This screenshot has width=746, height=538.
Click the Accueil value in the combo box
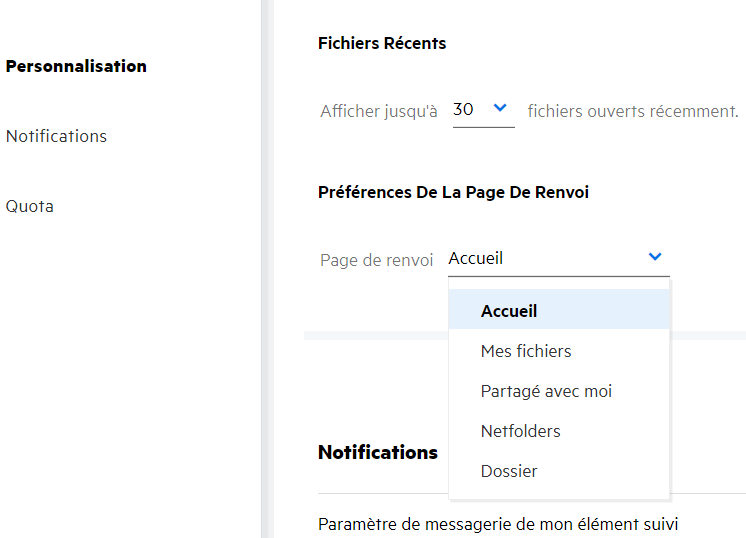[476, 258]
